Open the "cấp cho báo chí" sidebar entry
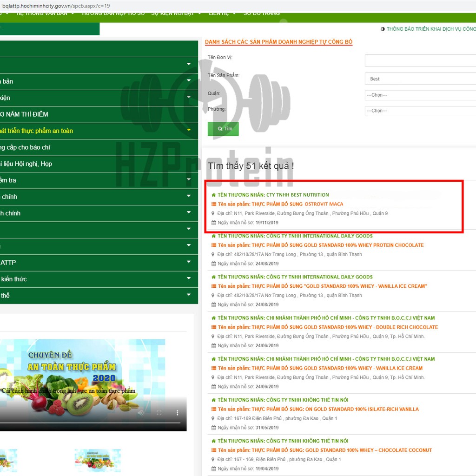 99,147
